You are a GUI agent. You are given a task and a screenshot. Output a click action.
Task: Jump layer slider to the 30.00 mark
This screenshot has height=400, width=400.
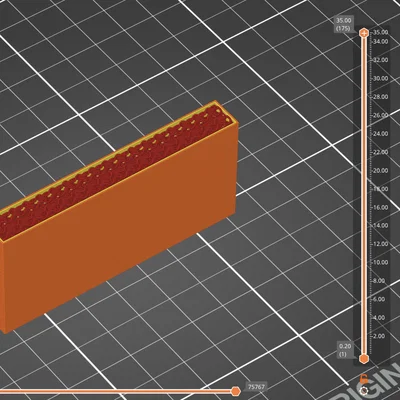[x=381, y=78]
